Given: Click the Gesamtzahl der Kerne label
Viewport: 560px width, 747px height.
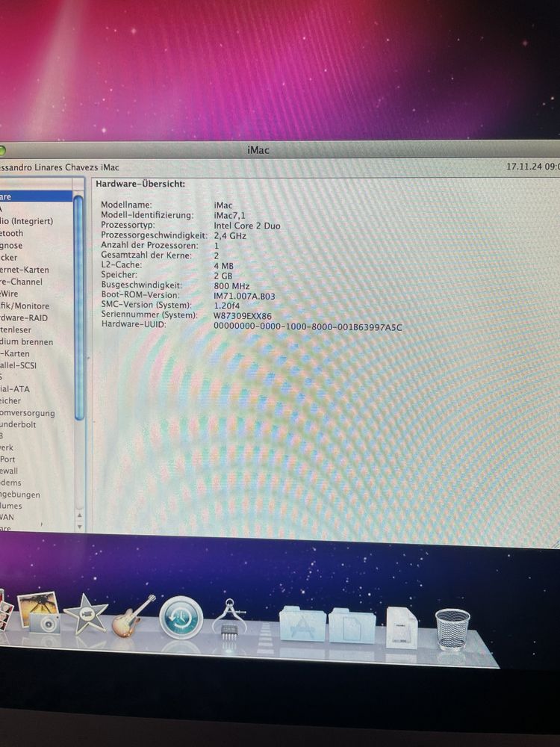Looking at the screenshot, I should pyautogui.click(x=146, y=255).
